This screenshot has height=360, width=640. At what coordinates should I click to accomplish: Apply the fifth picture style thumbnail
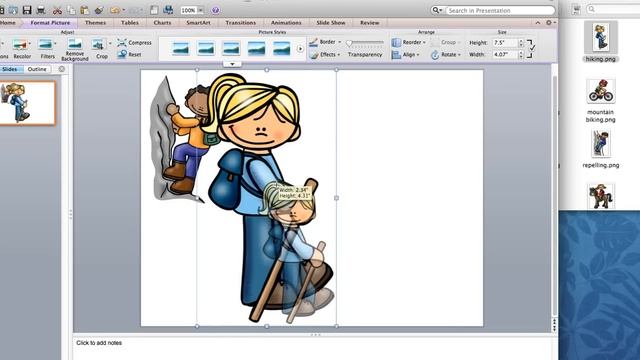pyautogui.click(x=282, y=49)
